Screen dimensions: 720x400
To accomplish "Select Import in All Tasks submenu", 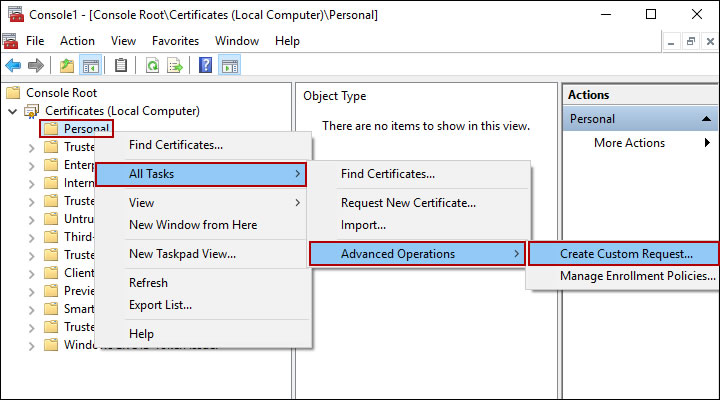I will click(x=363, y=225).
